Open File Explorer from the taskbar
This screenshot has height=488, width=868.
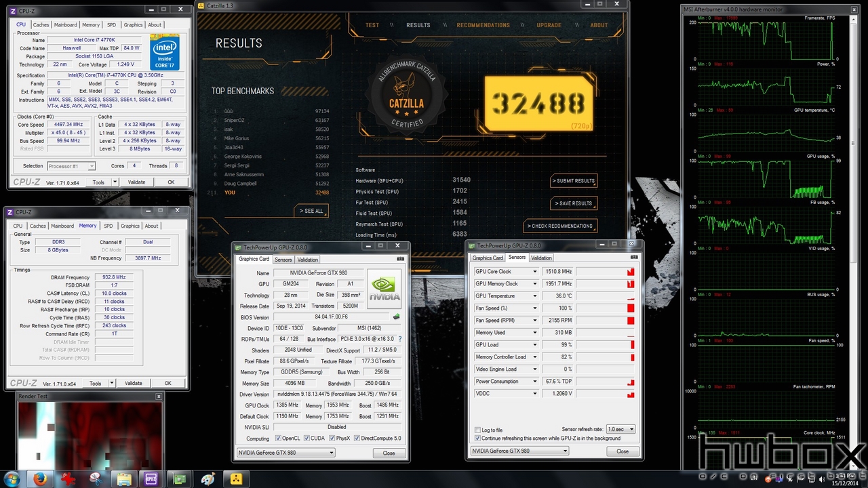click(123, 479)
